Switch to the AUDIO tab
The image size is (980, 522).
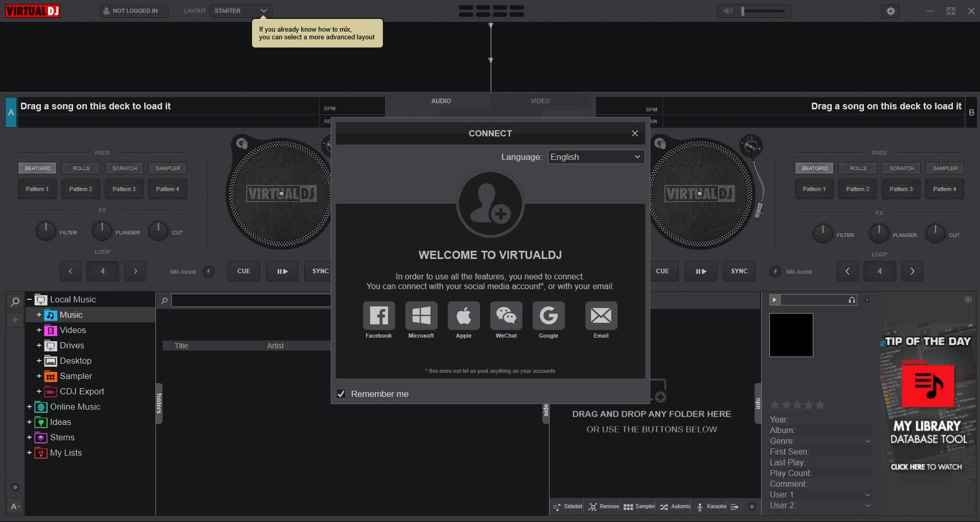pyautogui.click(x=441, y=101)
